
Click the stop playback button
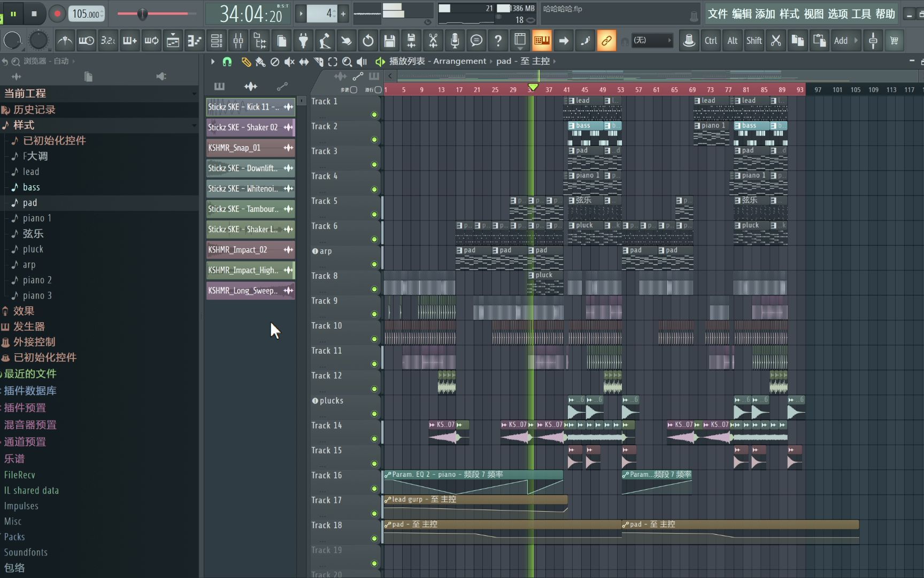[34, 13]
